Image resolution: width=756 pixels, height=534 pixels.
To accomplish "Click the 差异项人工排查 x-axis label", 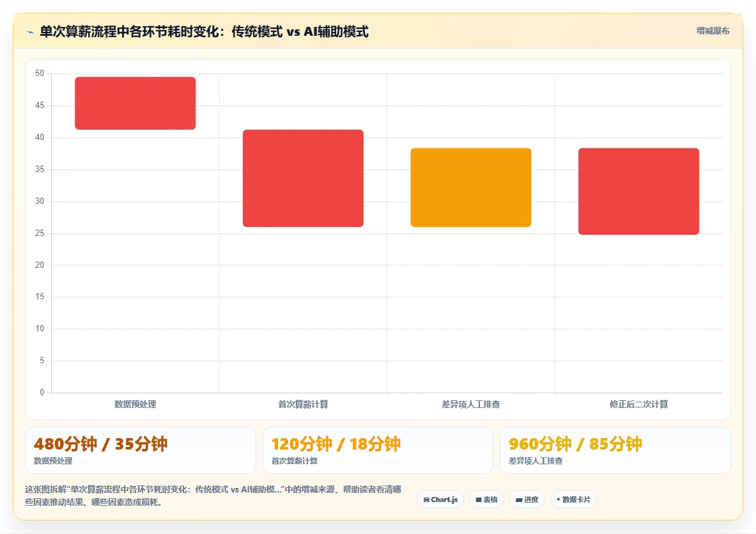I will (x=470, y=404).
